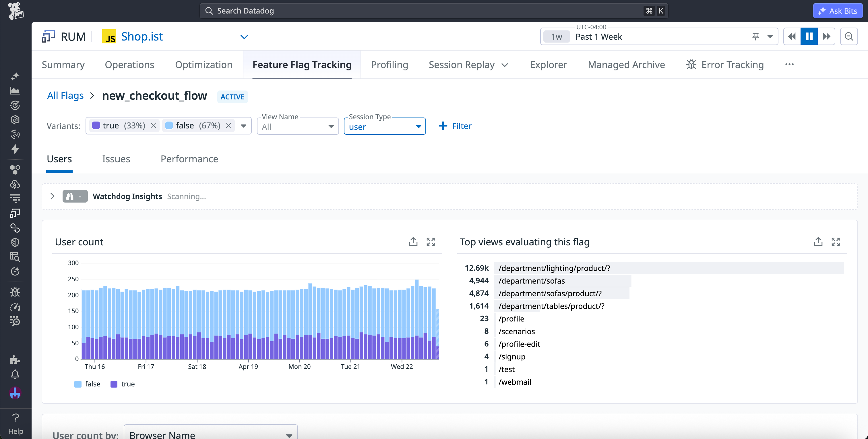868x439 pixels.
Task: Open the Shop.ist application dropdown
Action: click(244, 37)
